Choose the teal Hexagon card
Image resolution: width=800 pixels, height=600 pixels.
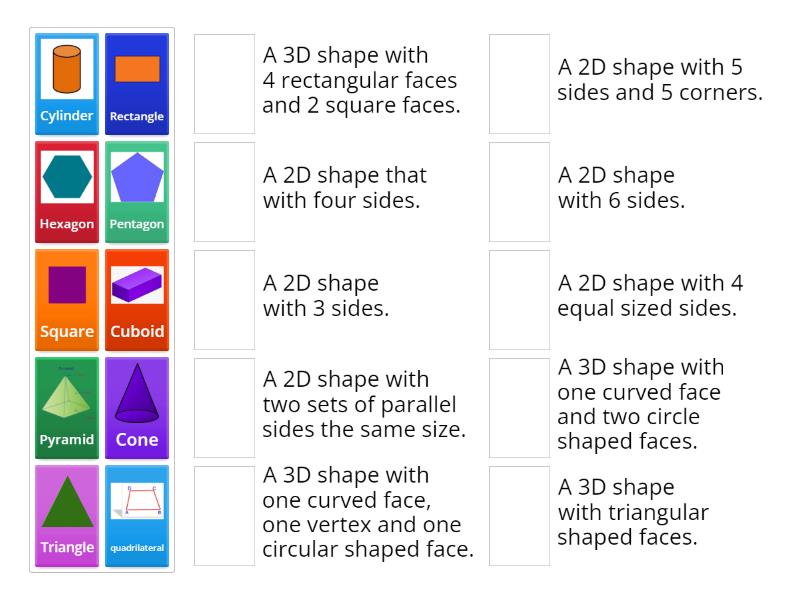[67, 192]
